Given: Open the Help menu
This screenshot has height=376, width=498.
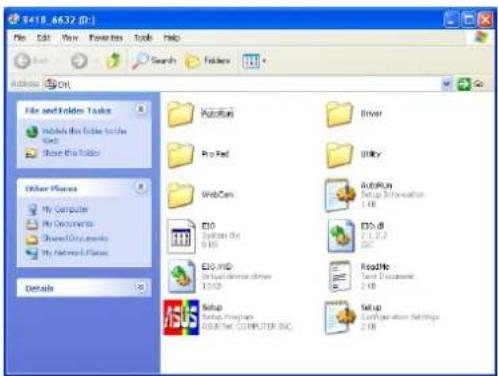Looking at the screenshot, I should click(x=172, y=38).
